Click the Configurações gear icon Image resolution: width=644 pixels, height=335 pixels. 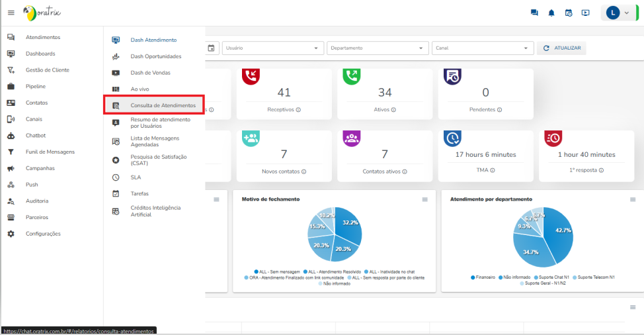click(11, 234)
